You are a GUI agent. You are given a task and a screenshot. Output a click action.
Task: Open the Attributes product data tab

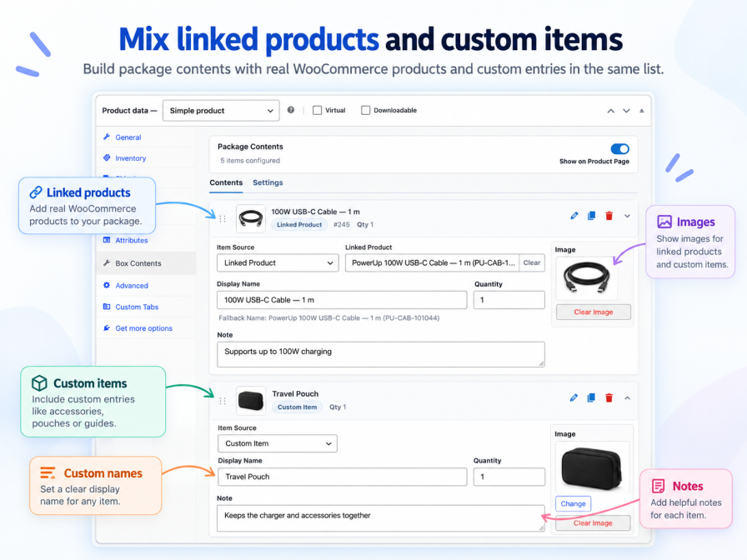click(131, 241)
